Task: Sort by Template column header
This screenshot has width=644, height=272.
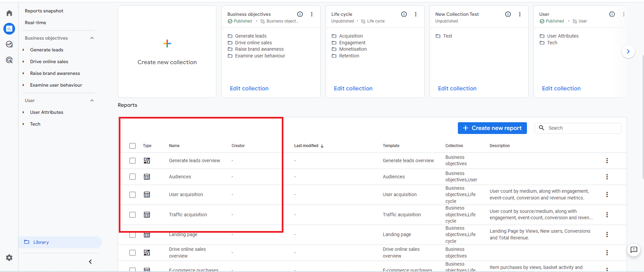Action: [391, 146]
